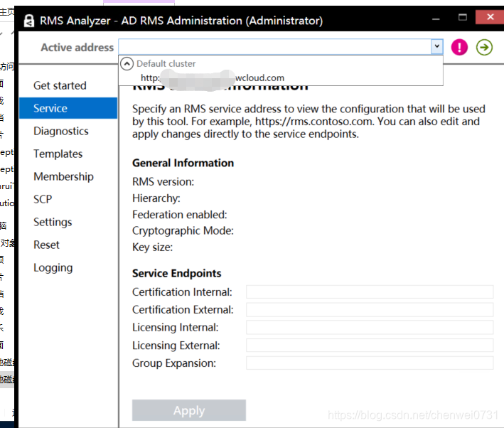Click the Cryptographic Mode label
Viewport: 504px width, 428px height.
(183, 230)
